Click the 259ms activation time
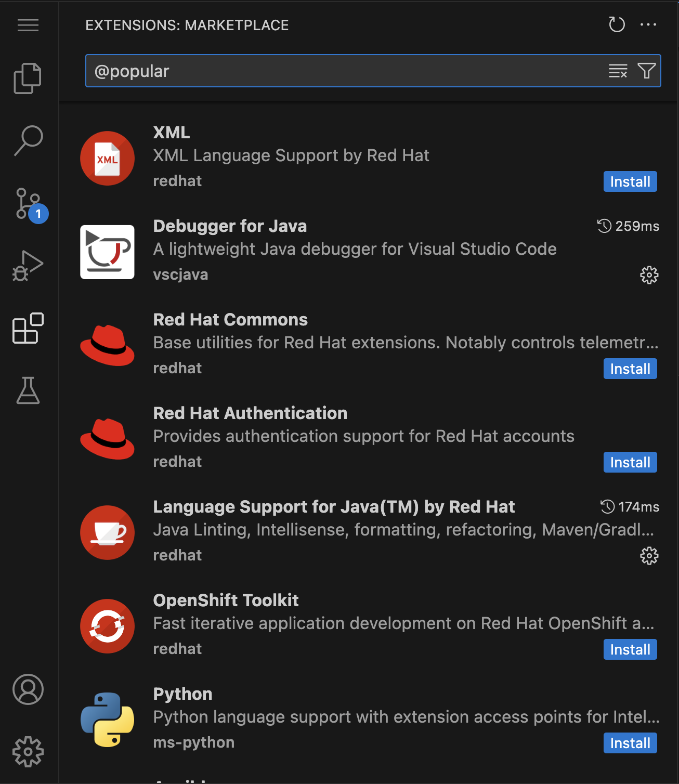Viewport: 679px width, 784px height. [628, 226]
